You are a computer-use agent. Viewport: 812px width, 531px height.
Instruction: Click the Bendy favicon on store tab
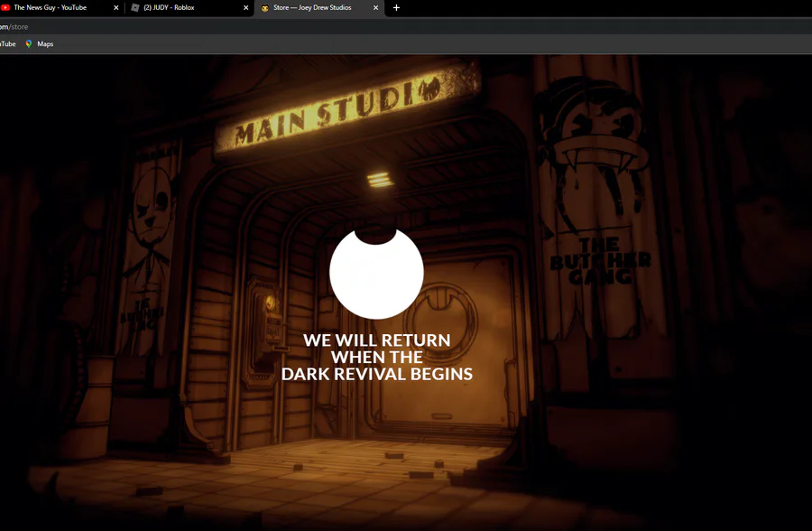pos(264,8)
